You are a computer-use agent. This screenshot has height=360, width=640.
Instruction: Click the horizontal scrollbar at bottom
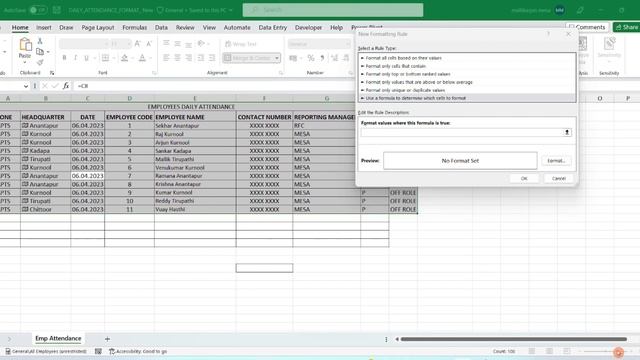[513, 339]
